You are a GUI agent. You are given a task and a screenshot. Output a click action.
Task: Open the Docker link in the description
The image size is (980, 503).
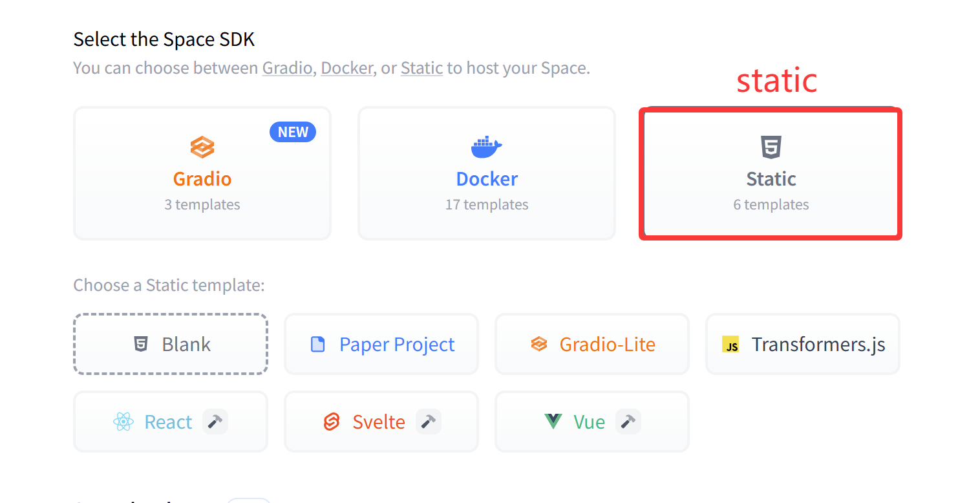coord(346,68)
